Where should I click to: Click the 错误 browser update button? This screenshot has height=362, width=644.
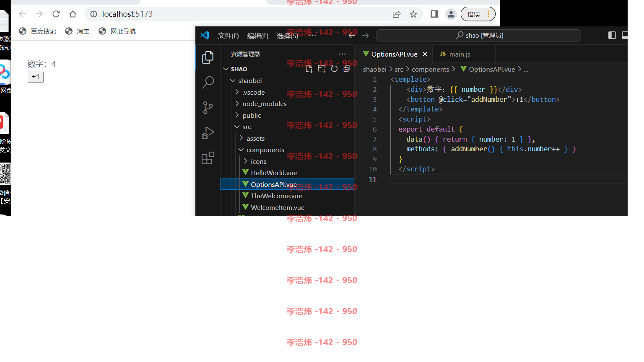478,14
